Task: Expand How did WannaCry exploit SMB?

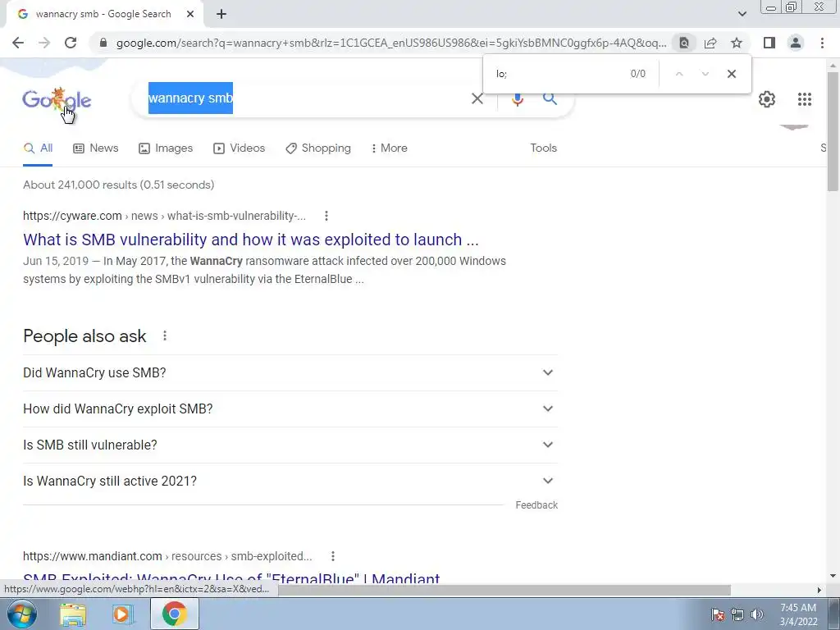Action: tap(290, 409)
